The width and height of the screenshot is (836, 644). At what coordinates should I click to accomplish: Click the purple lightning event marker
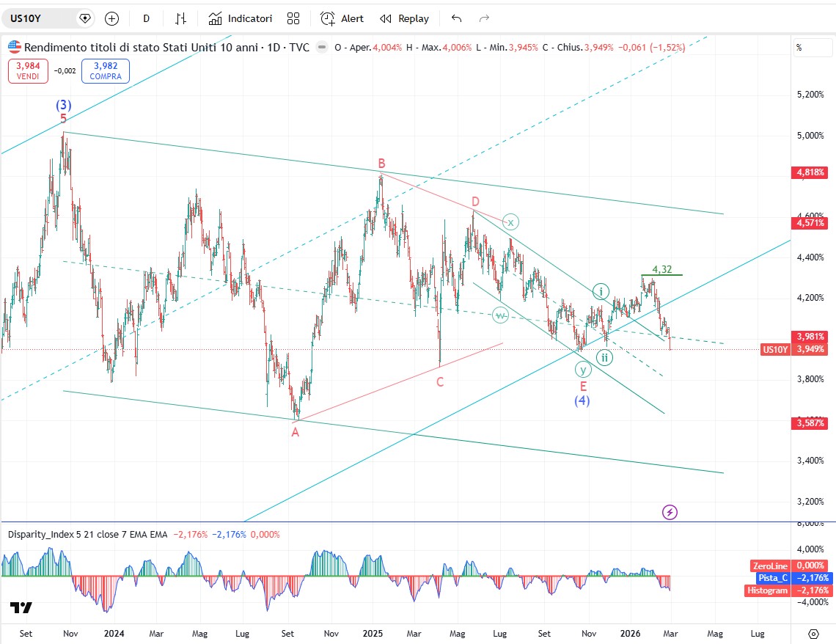[x=670, y=512]
